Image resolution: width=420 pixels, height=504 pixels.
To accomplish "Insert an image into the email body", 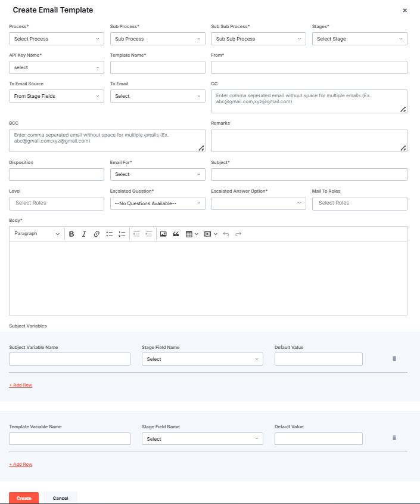I will (163, 234).
